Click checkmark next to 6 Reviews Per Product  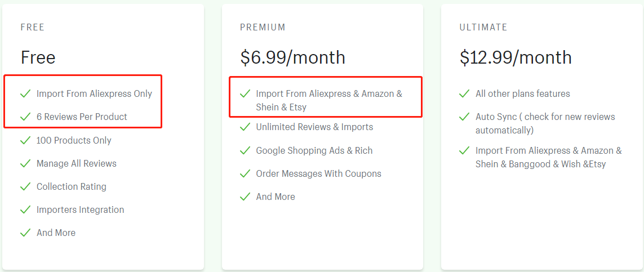25,117
